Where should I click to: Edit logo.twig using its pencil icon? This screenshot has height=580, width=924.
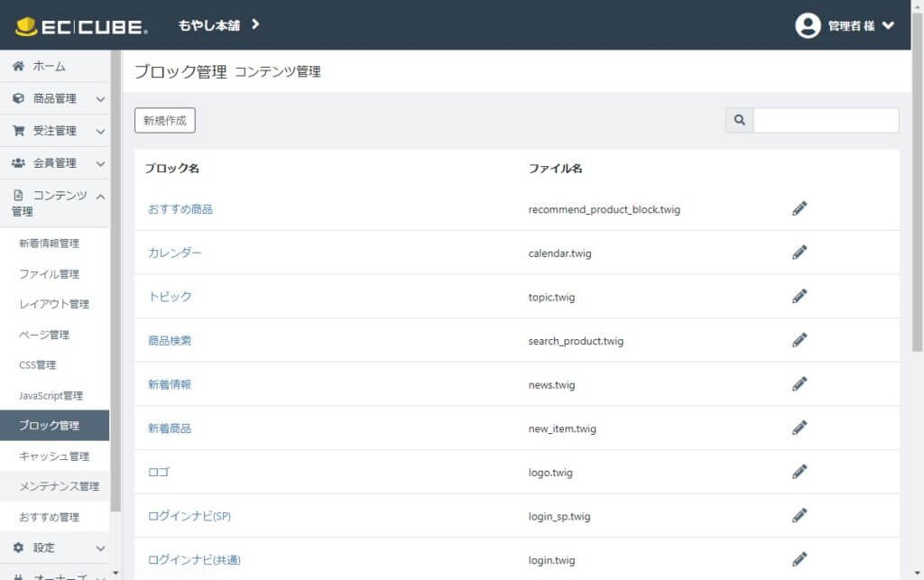(799, 472)
